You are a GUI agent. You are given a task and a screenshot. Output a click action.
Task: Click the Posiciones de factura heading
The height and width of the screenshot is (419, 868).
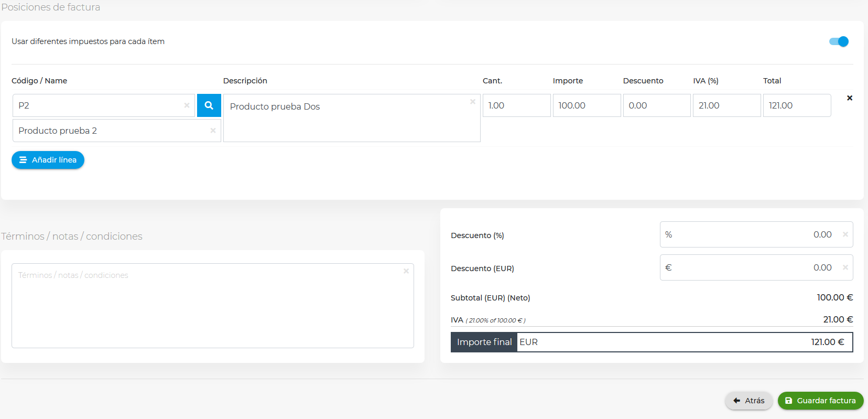click(x=51, y=7)
